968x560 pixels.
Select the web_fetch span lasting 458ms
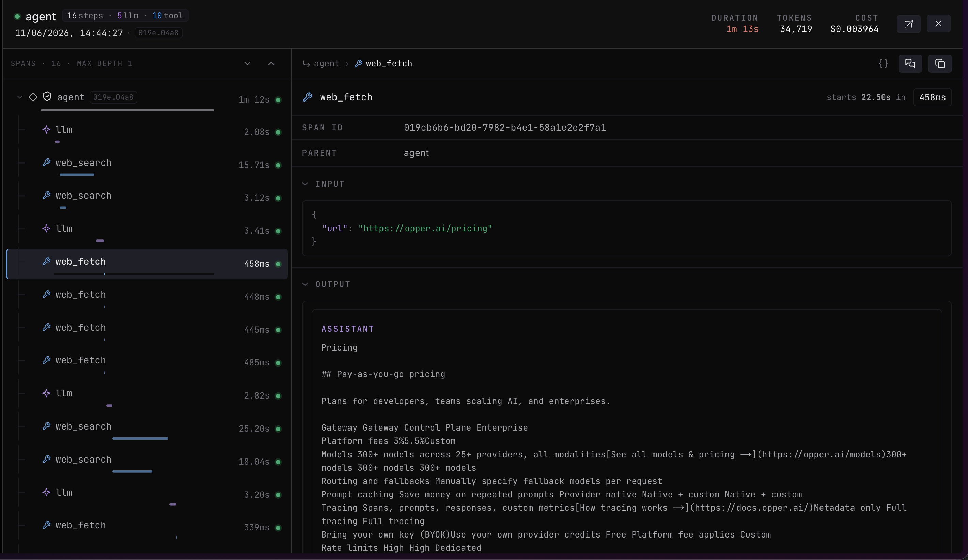point(147,264)
